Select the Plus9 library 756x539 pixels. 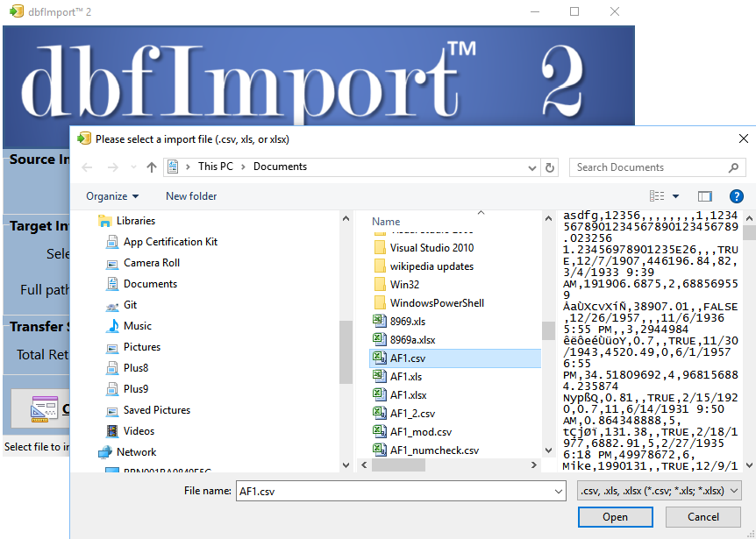[136, 389]
